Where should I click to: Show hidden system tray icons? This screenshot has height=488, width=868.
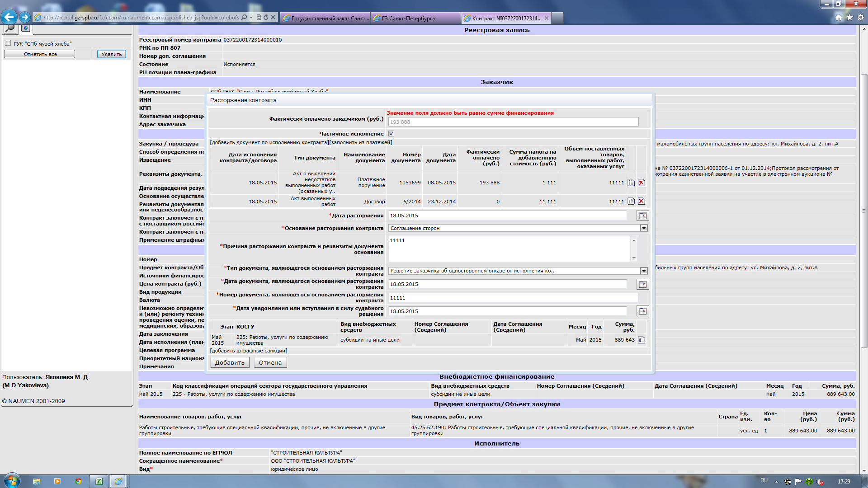point(776,482)
